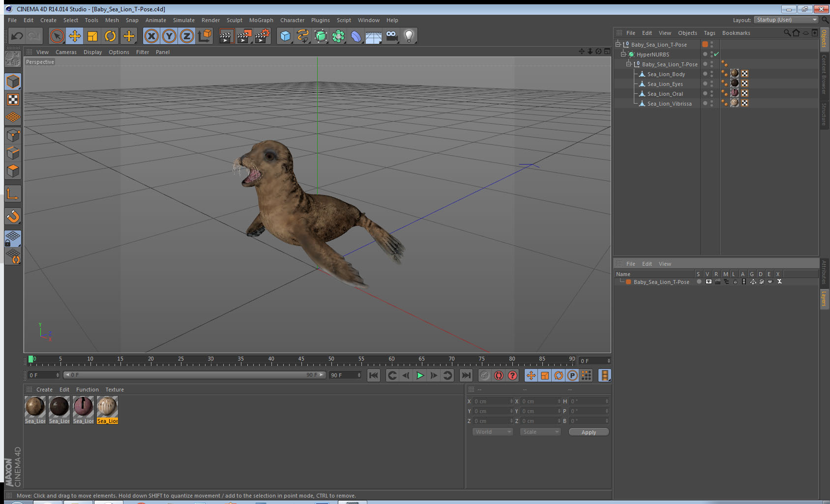The image size is (830, 504).
Task: Enable Polygons mode
Action: pos(13,170)
